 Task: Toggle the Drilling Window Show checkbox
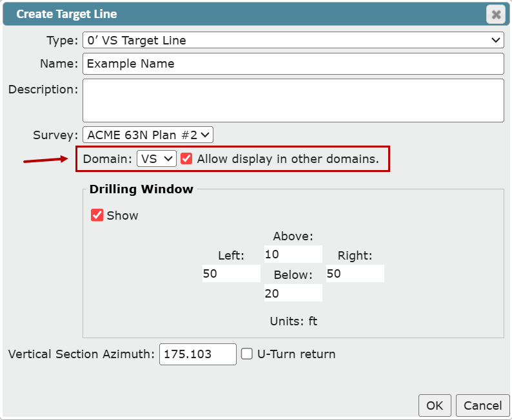tap(97, 215)
